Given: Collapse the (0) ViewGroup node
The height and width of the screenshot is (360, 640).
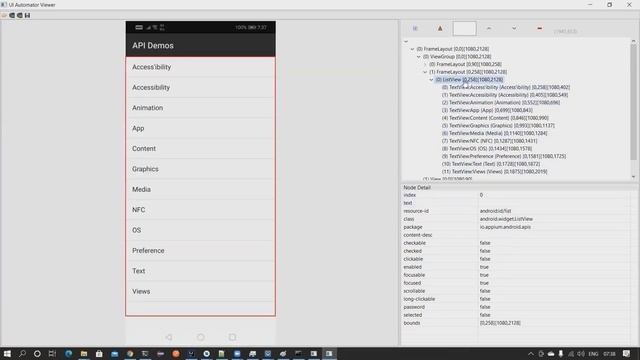Looking at the screenshot, I should point(419,57).
